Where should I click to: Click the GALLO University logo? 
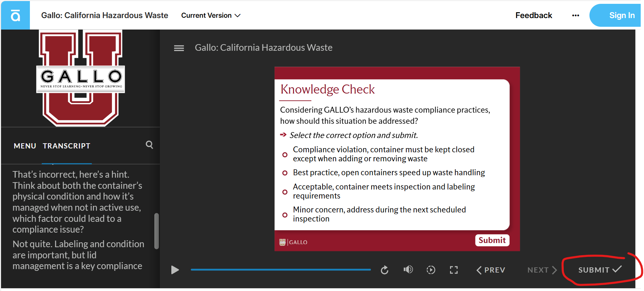point(81,78)
